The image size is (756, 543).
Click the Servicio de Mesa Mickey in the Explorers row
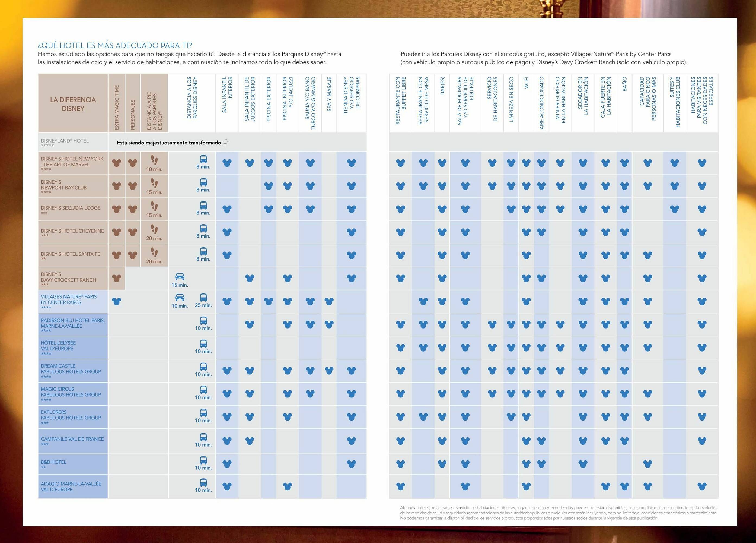pyautogui.click(x=423, y=416)
